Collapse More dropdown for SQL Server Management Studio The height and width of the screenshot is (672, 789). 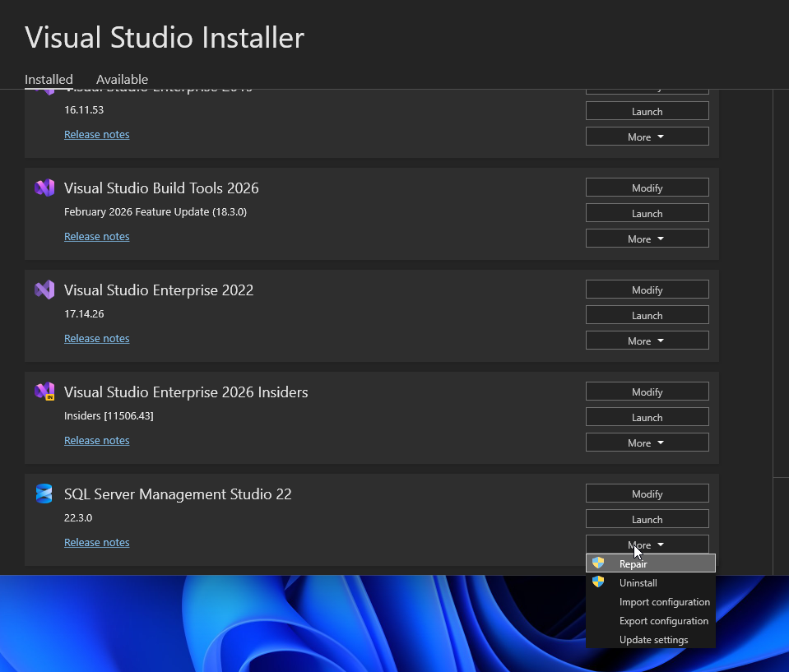click(x=647, y=545)
